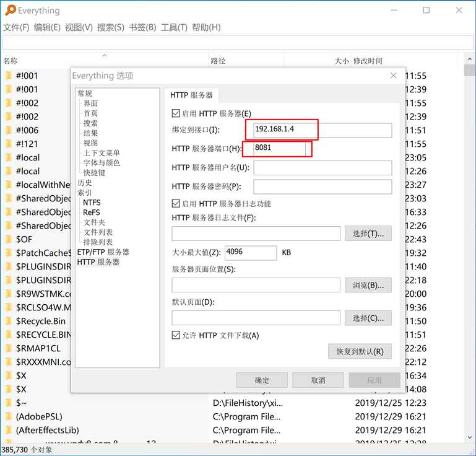Select 排除列表 in options tree

pyautogui.click(x=98, y=242)
